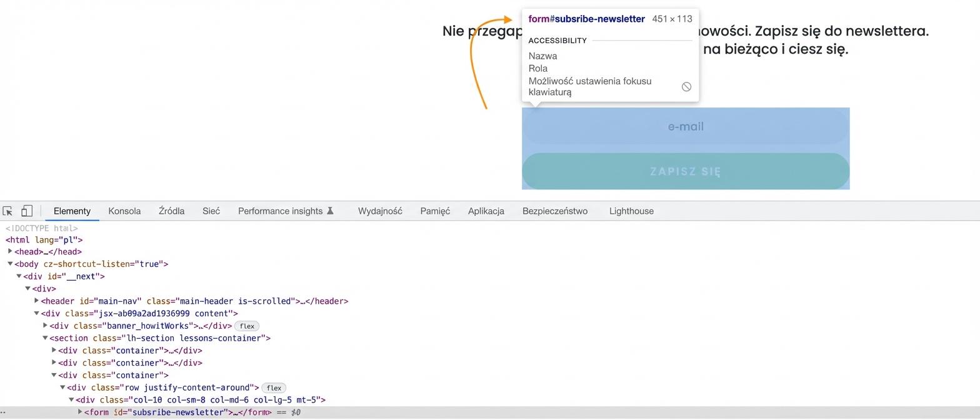The image size is (980, 420).
Task: Click flex badge next to row justify-content-around
Action: (274, 387)
